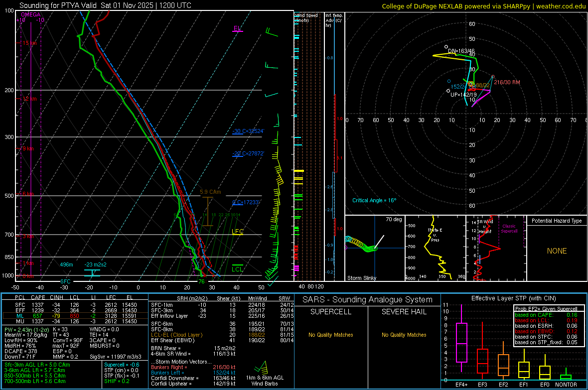Click the orange 'LCL-EL (Cloud Layer)' row label
588x390 pixels.
(176, 335)
